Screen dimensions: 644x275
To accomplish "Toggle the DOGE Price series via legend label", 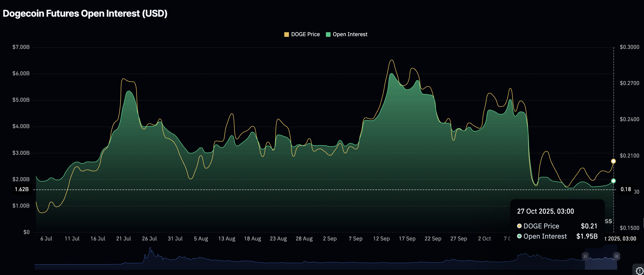I will click(x=305, y=35).
